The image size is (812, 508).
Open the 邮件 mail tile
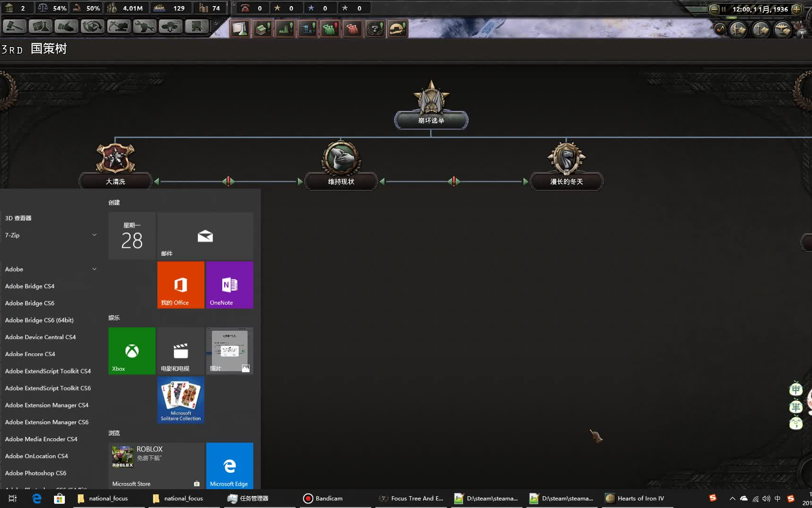point(205,236)
